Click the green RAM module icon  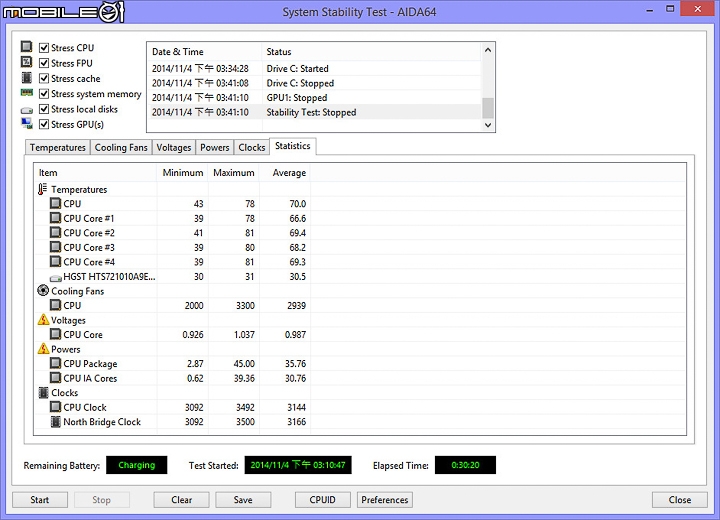point(27,93)
